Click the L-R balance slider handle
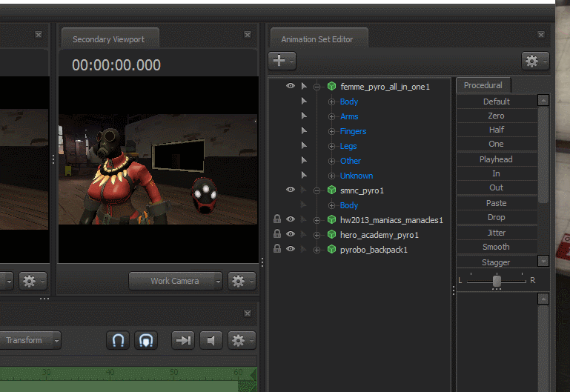This screenshot has width=570, height=392. [497, 281]
